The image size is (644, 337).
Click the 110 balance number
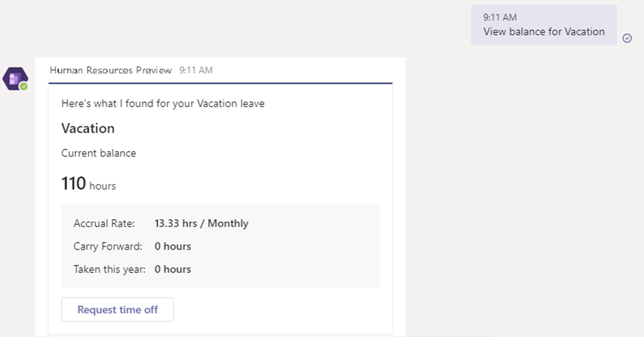(x=73, y=183)
